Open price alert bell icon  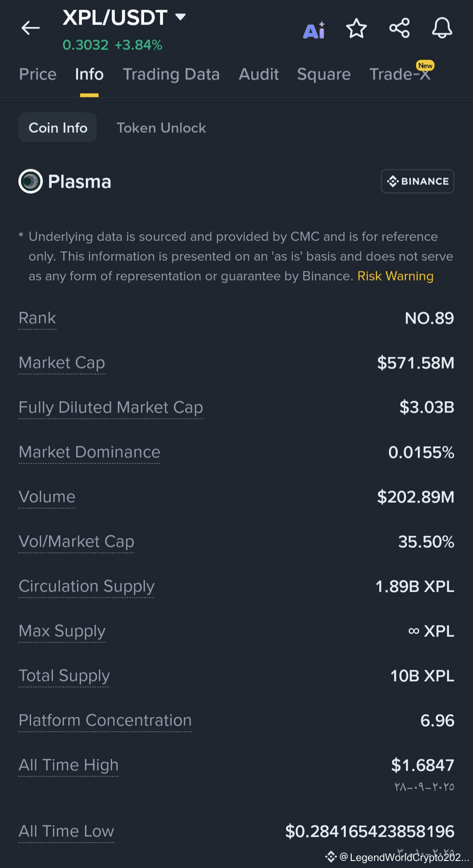click(x=442, y=28)
